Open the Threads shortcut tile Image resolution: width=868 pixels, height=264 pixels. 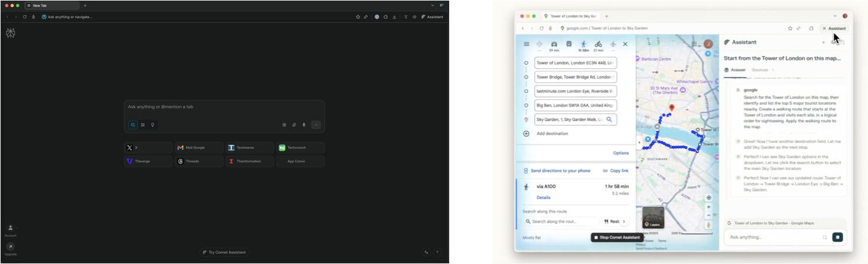[199, 161]
